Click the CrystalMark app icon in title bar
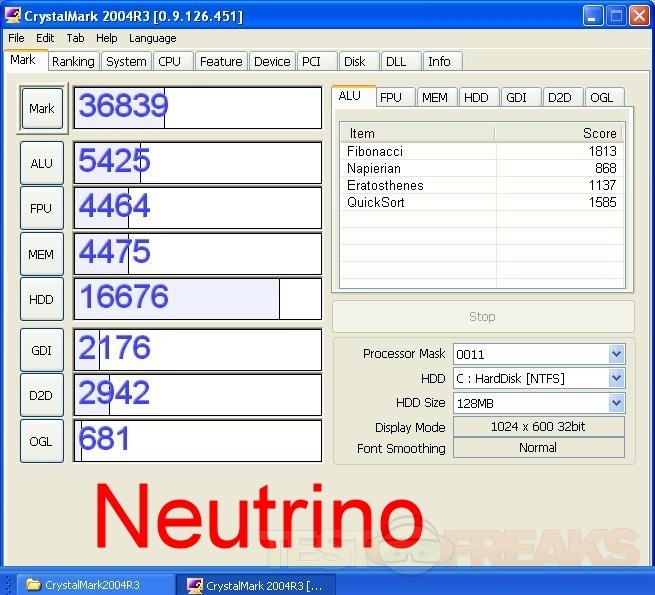This screenshot has width=655, height=595. (13, 16)
